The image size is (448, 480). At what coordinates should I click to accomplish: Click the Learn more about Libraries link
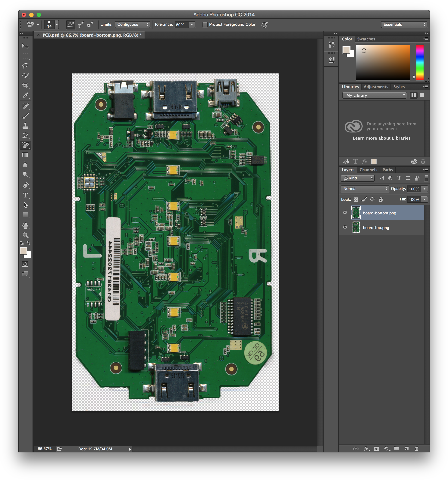pos(382,138)
